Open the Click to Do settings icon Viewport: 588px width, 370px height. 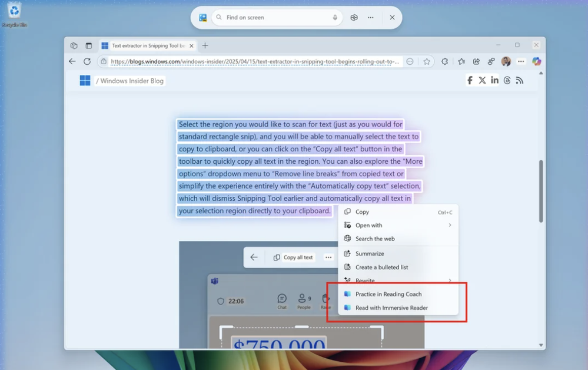354,18
